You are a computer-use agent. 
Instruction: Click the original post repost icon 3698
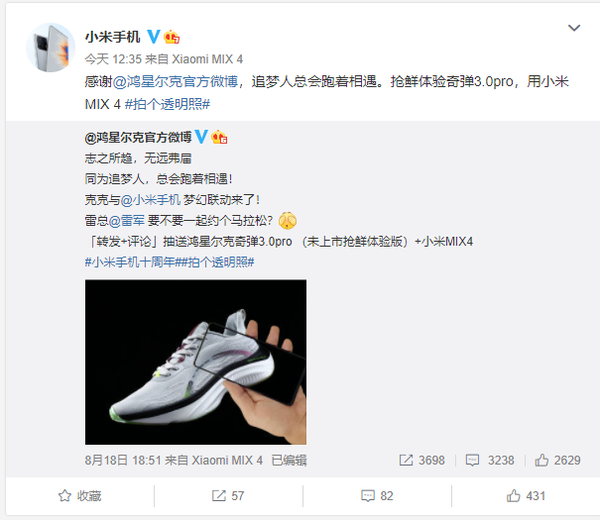coord(422,460)
